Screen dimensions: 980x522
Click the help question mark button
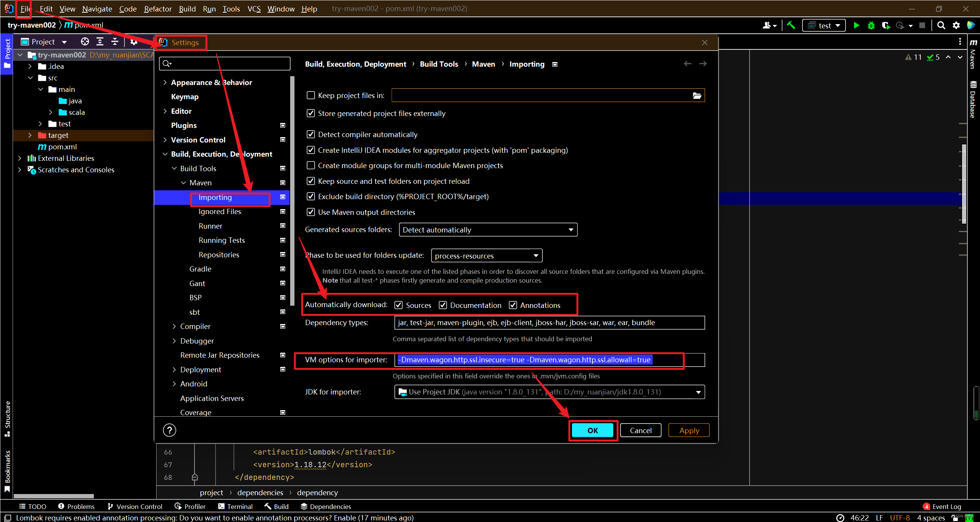coord(169,430)
